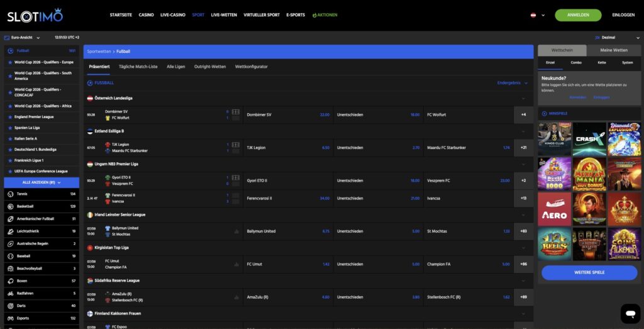This screenshot has height=329, width=644.
Task: Select the Combo bet type tab
Action: click(x=576, y=62)
